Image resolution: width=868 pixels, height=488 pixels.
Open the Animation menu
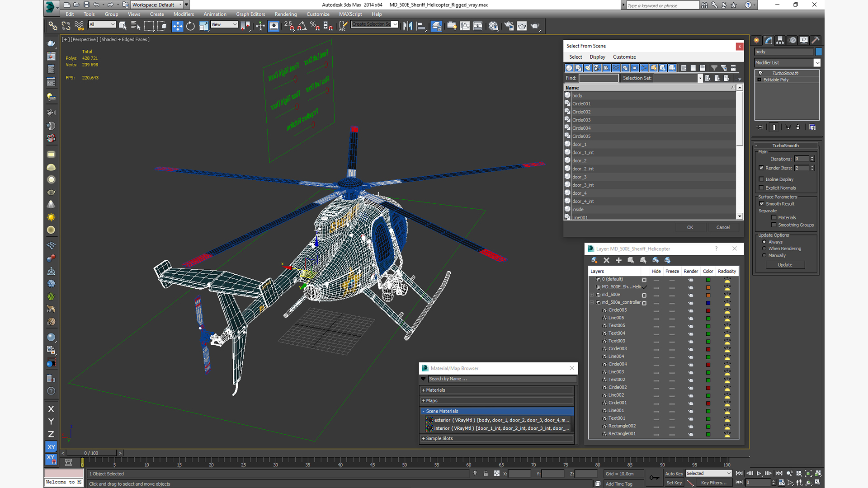pyautogui.click(x=215, y=14)
